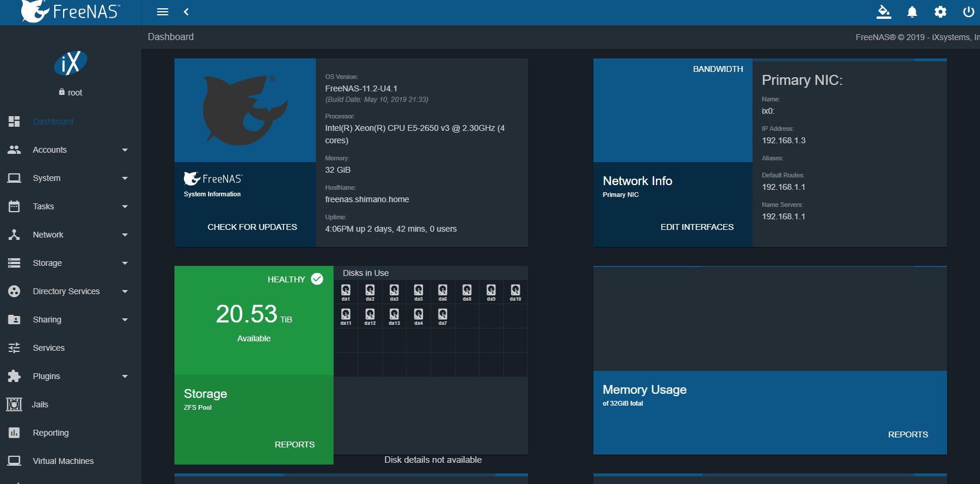Click the FreeNAS logo in top-left header
The width and height of the screenshot is (980, 484).
(x=70, y=12)
